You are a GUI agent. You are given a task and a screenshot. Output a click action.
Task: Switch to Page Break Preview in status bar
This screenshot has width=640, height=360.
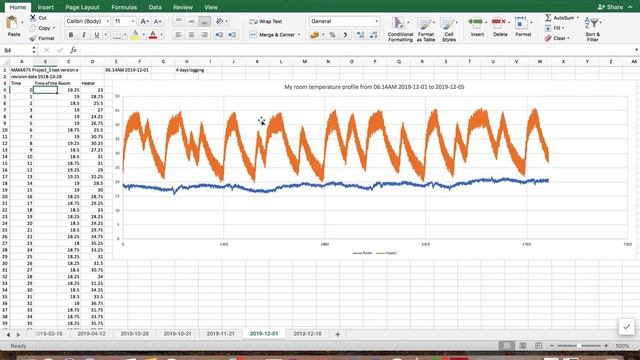click(538, 346)
